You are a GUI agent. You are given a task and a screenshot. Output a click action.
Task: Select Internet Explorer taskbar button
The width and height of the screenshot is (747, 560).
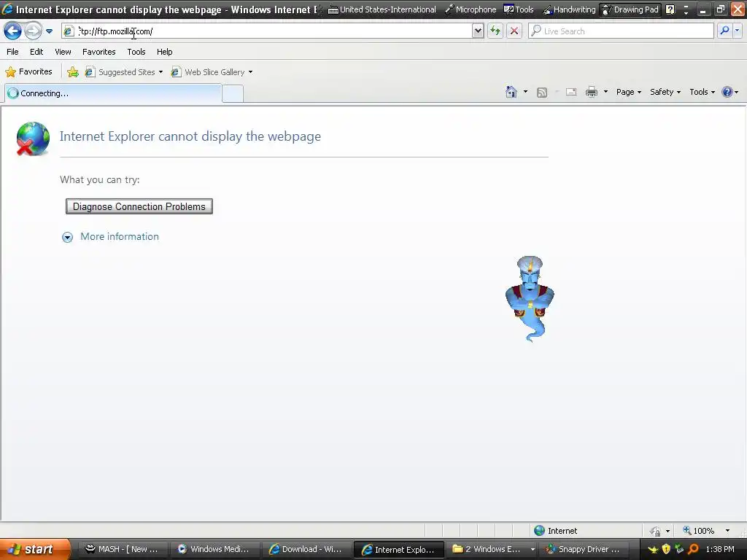[399, 549]
